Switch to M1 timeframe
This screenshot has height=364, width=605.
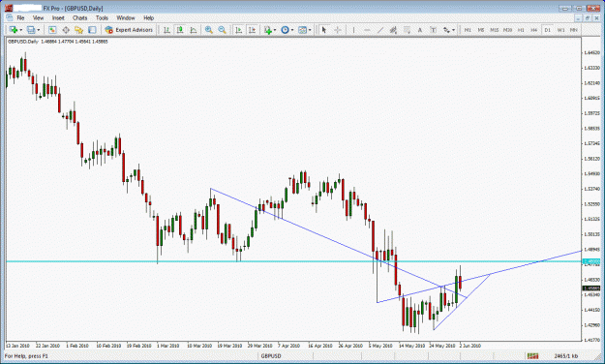pos(468,30)
